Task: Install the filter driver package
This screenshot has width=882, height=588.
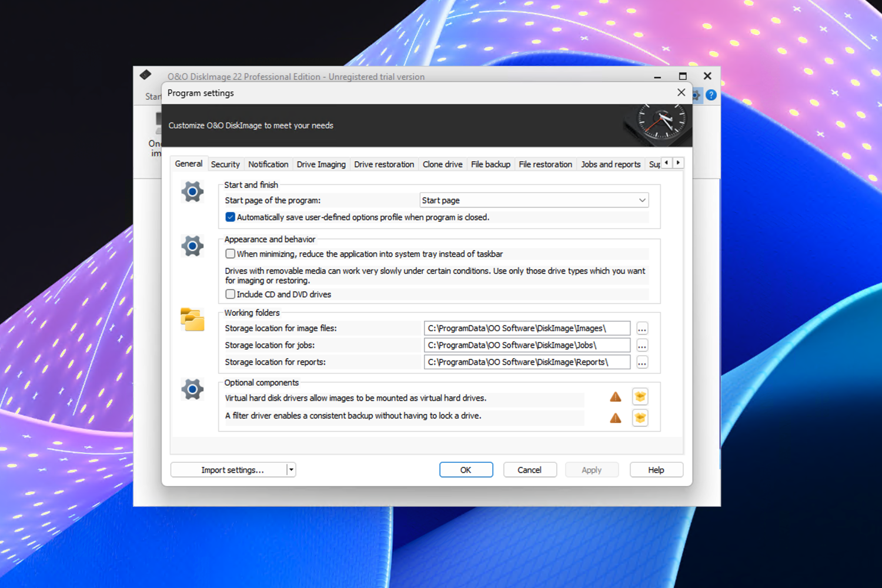Action: [640, 418]
